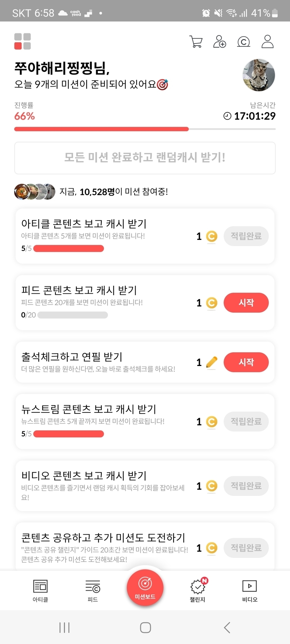Tap the newstream mission's 적립완료 button

[x=246, y=422]
